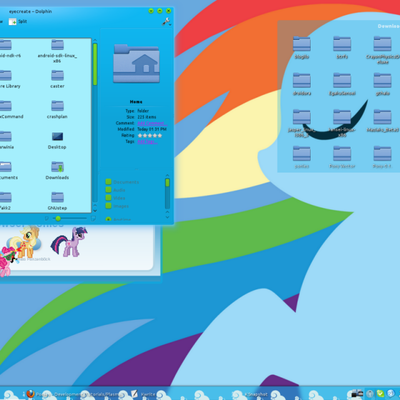The height and width of the screenshot is (400, 400).
Task: Click the Twilight Sparkle pony image
Action: point(70,242)
